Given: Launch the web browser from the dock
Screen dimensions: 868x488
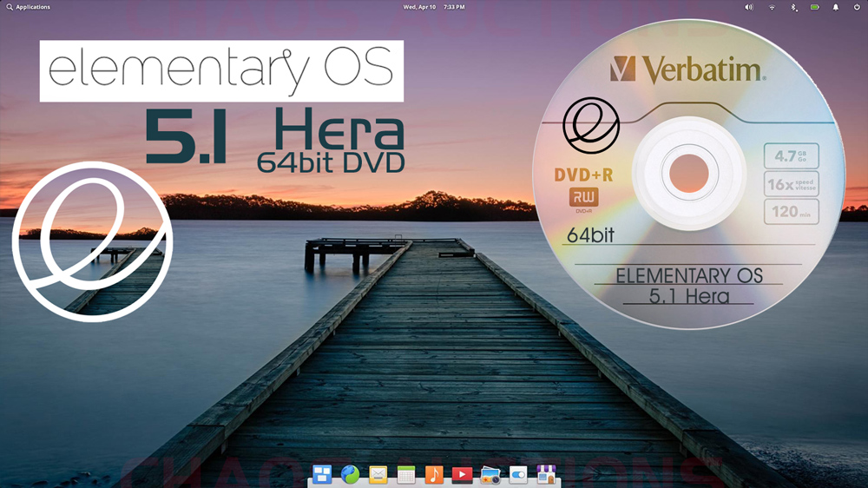Looking at the screenshot, I should point(350,475).
